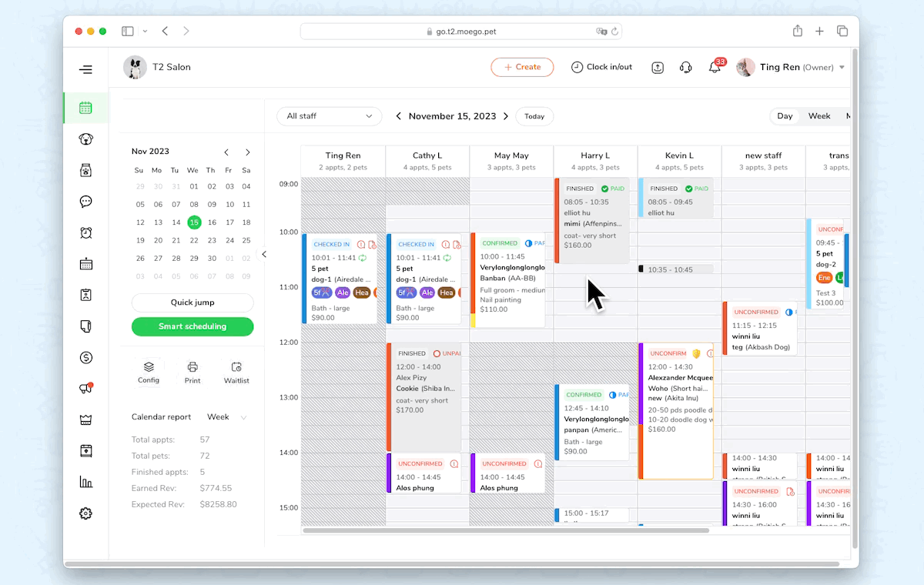Click the alert icon on Ting Ren's checked-in card
This screenshot has width=924, height=585.
[361, 244]
